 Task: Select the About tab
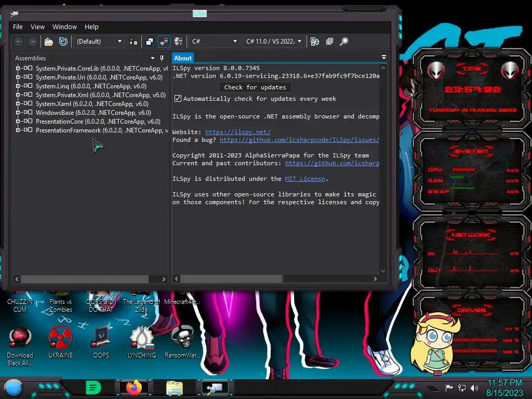click(x=183, y=58)
